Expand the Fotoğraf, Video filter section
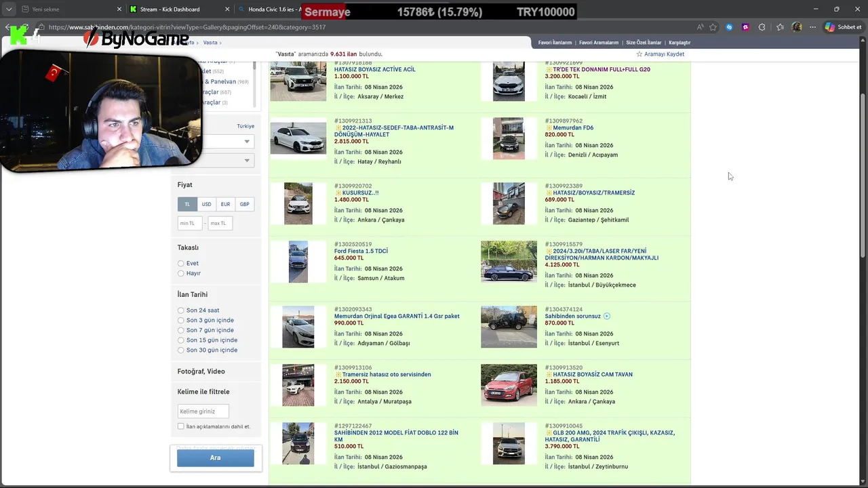Image resolution: width=868 pixels, height=488 pixels. pyautogui.click(x=201, y=371)
